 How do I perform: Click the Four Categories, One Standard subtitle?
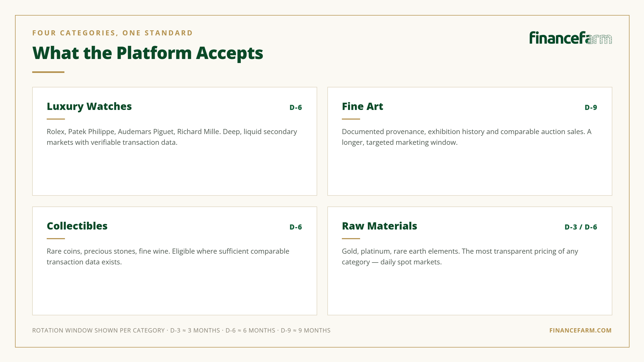click(x=112, y=33)
